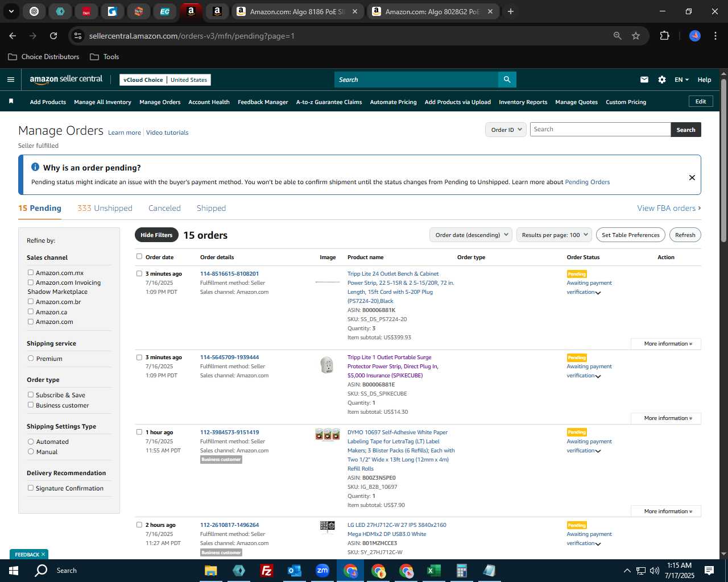Click the browser reload icon

tap(53, 36)
